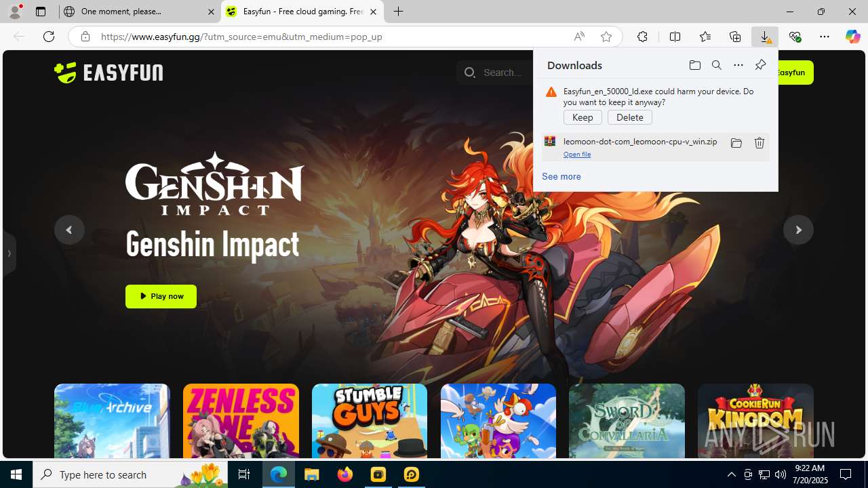Launch Firefox from taskbar

345,474
